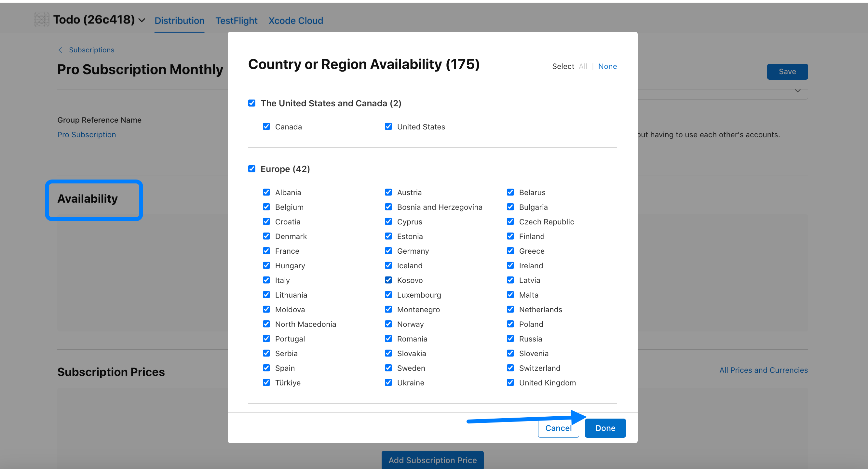The image size is (868, 469).
Task: Click the None select link
Action: (x=607, y=66)
